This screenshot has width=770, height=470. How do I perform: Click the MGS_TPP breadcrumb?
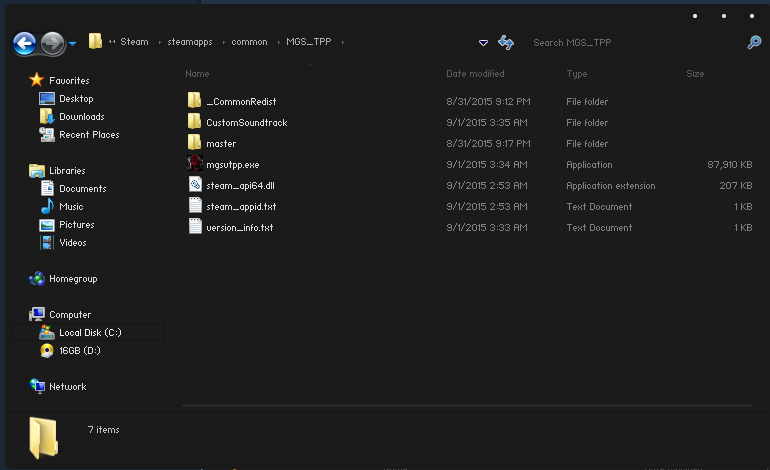click(x=309, y=42)
